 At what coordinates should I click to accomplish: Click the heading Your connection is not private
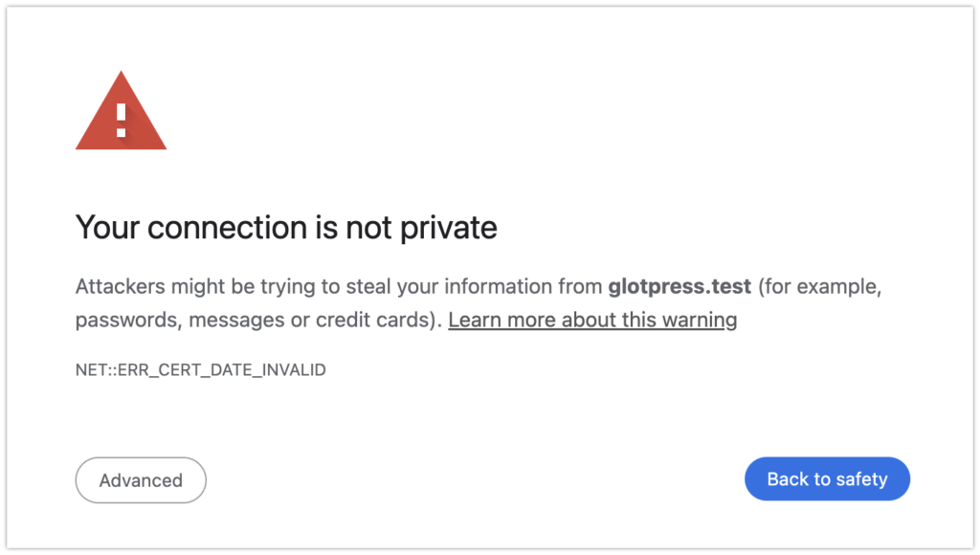click(x=286, y=228)
